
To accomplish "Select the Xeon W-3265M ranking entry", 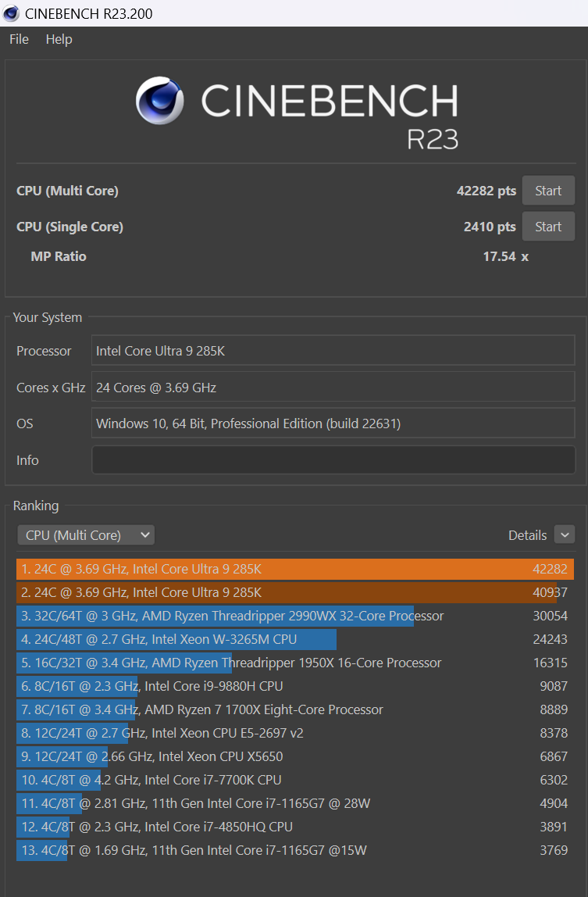I will (x=294, y=639).
